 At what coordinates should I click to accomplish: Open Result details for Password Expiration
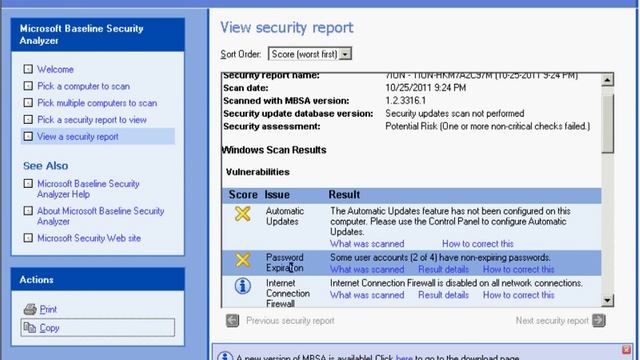(443, 269)
